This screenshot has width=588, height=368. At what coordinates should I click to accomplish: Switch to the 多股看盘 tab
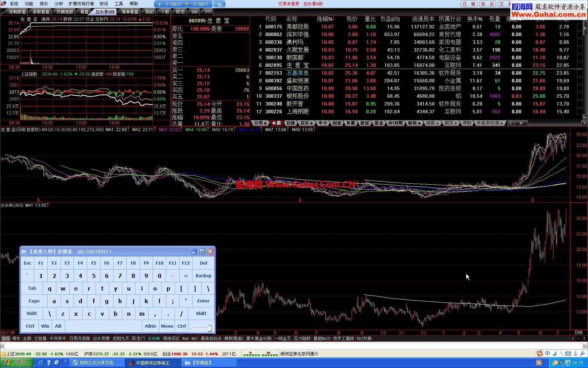[x=41, y=12]
